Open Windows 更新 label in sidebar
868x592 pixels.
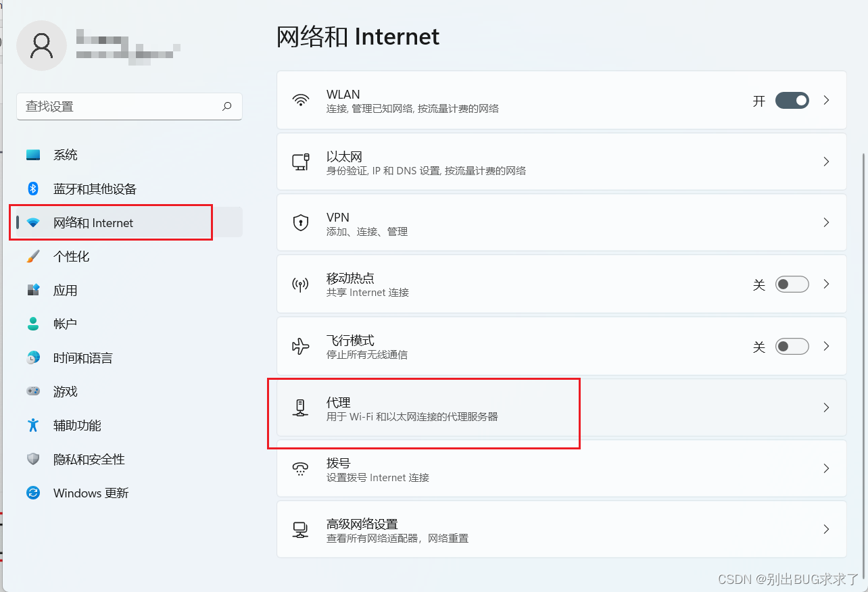coord(91,493)
